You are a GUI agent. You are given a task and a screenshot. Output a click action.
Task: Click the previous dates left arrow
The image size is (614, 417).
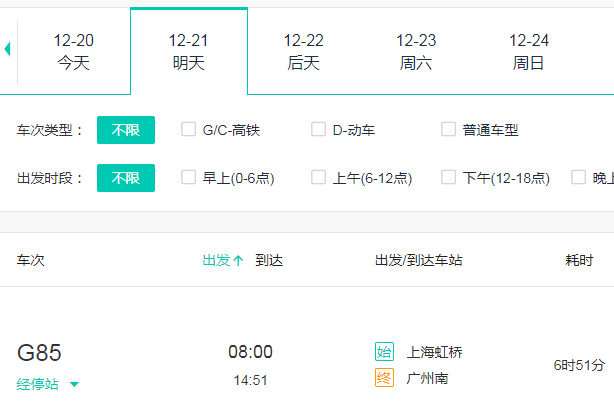[8, 49]
